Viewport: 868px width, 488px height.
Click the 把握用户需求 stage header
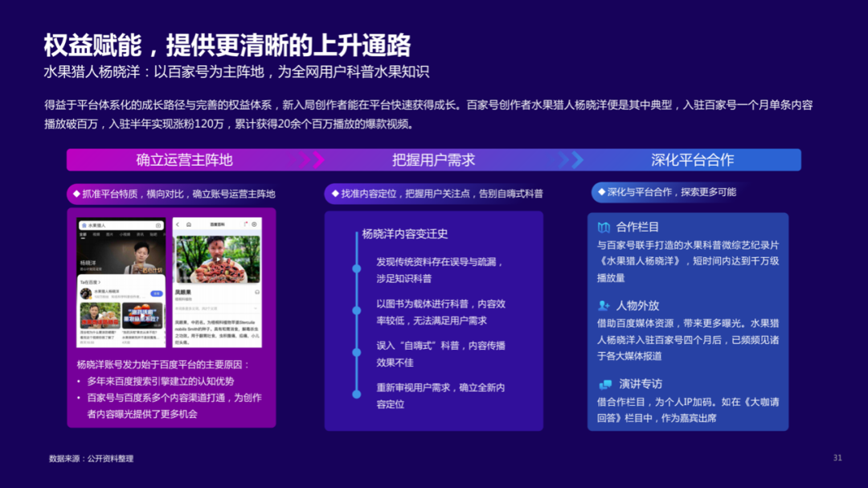[433, 160]
